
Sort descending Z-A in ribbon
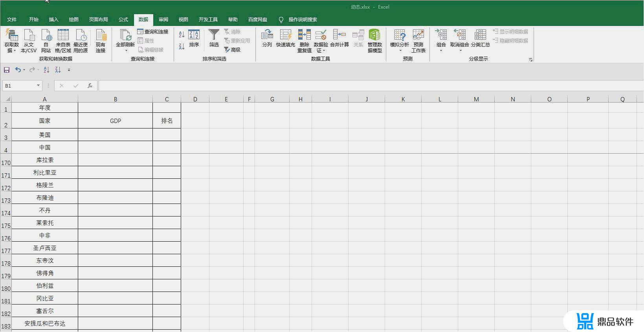point(182,46)
